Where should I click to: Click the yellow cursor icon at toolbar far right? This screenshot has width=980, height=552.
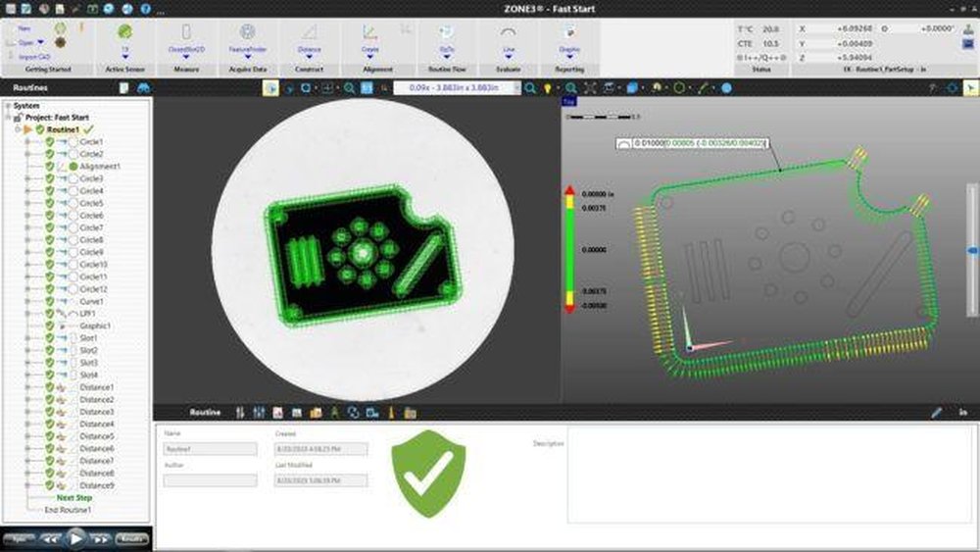pyautogui.click(x=970, y=88)
